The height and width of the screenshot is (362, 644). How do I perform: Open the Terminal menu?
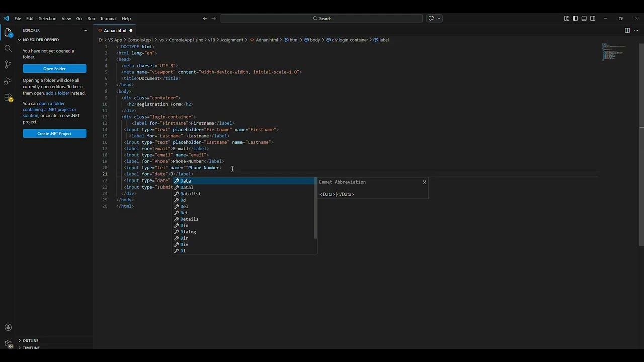coord(108,18)
